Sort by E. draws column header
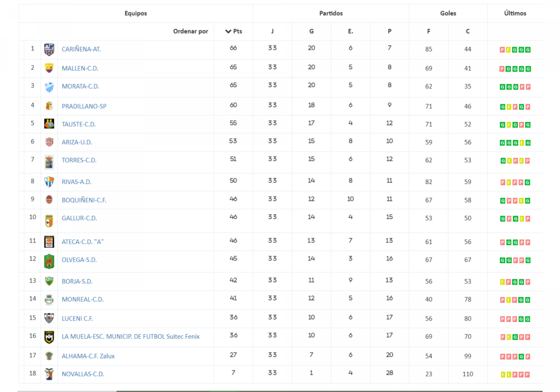Viewport: 560px width, 392px height. pyautogui.click(x=350, y=31)
